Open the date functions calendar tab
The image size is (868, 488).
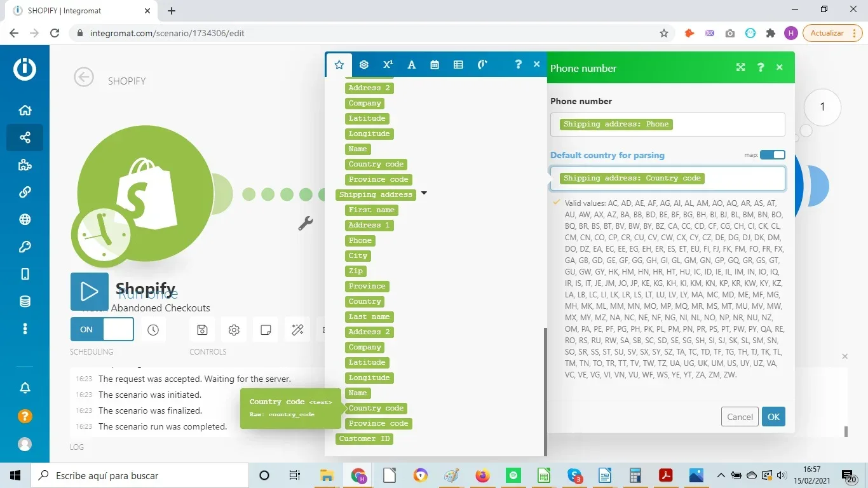435,65
